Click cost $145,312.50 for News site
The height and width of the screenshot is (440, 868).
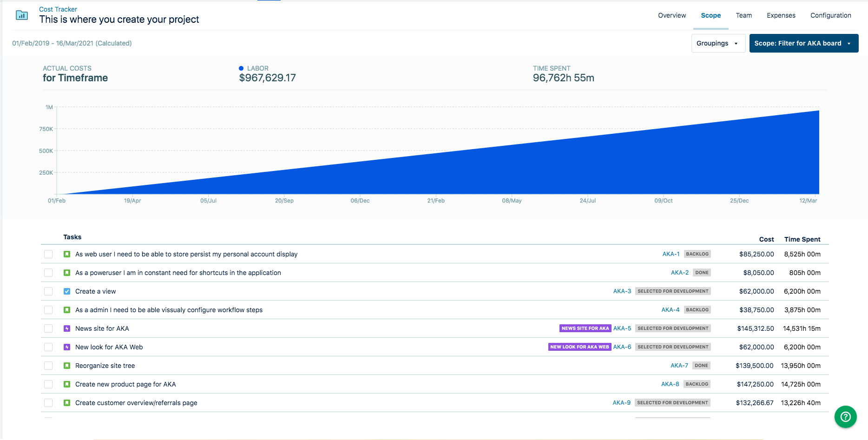[756, 328]
